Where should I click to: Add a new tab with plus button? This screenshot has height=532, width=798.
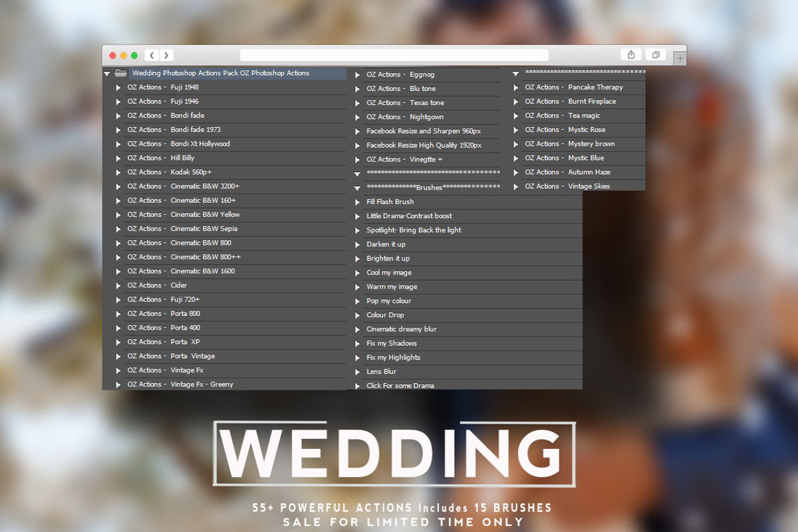(680, 59)
